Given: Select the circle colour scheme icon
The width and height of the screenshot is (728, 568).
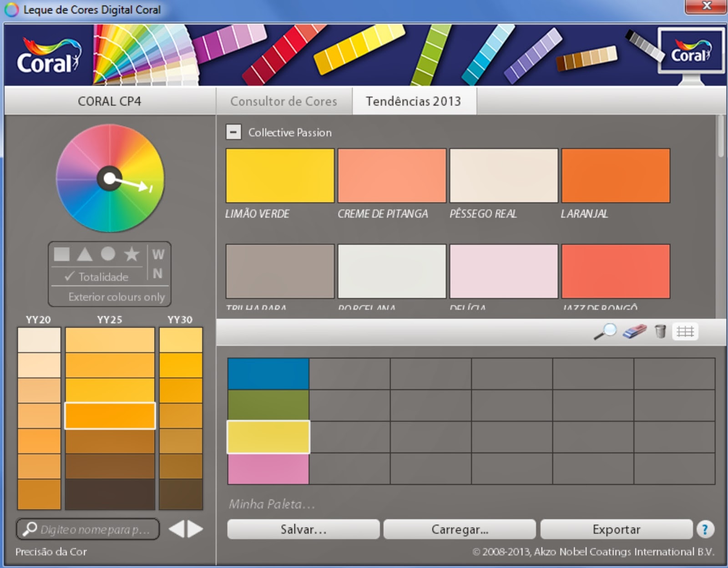Looking at the screenshot, I should pos(108,254).
